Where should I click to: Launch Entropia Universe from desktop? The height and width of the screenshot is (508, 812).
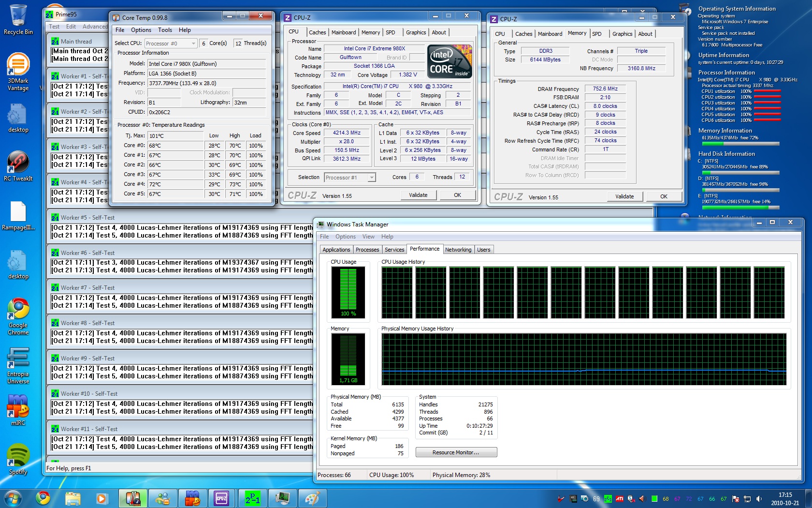(18, 366)
